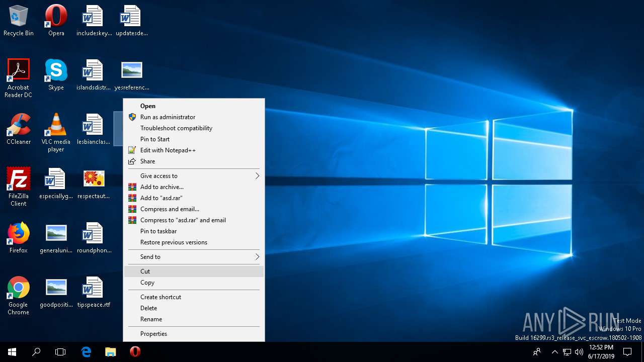The height and width of the screenshot is (362, 644).
Task: Launch Opera from the taskbar
Action: pos(135,352)
